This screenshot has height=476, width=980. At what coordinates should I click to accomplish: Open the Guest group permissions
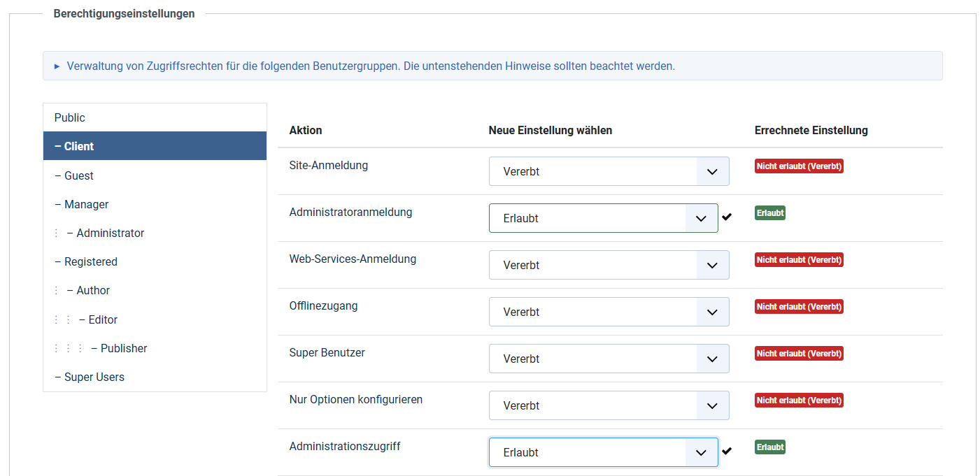[x=78, y=175]
